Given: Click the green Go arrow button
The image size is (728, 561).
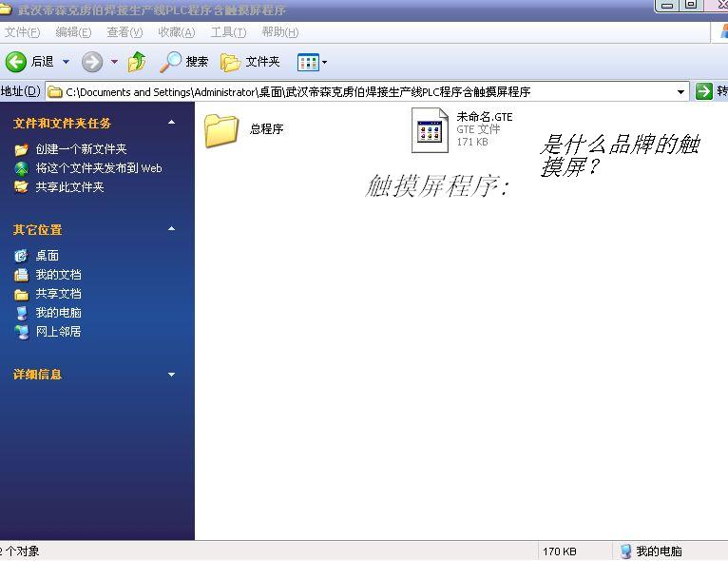Looking at the screenshot, I should click(x=703, y=91).
